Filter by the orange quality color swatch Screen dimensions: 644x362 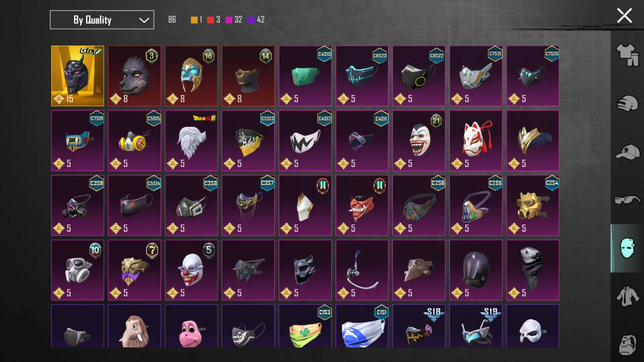pos(194,20)
